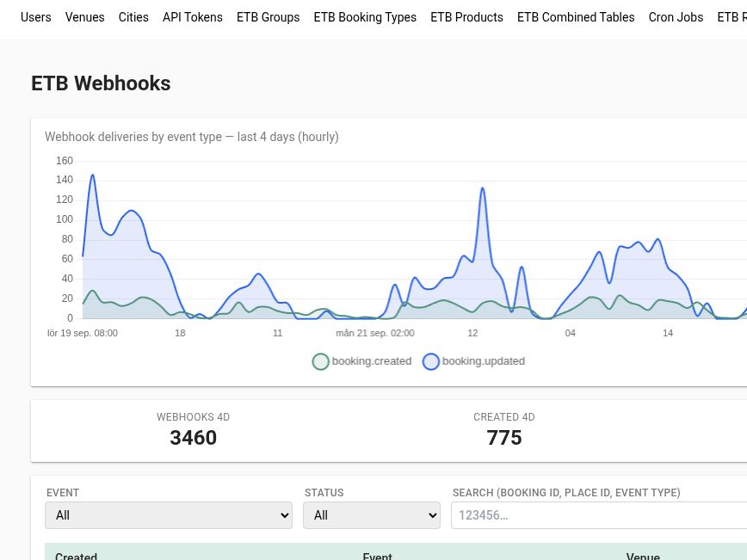Navigate to API Tokens
The width and height of the screenshot is (747, 560).
[x=193, y=17]
